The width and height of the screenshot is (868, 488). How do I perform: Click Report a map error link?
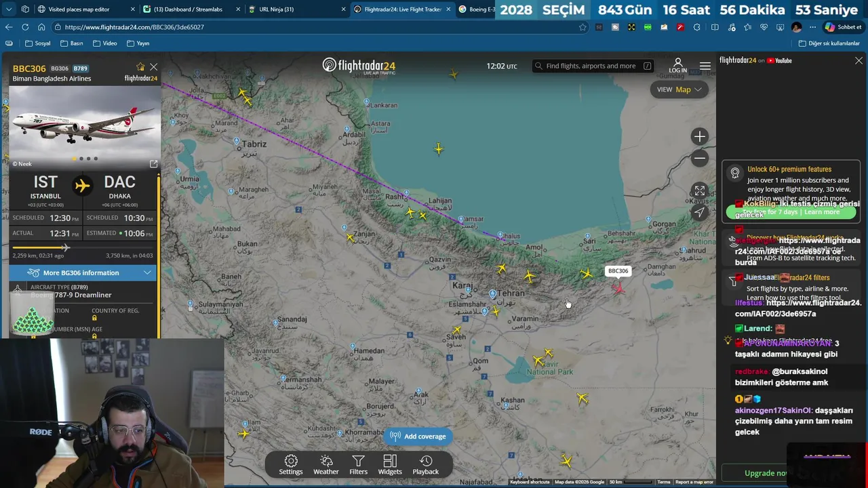tap(694, 482)
